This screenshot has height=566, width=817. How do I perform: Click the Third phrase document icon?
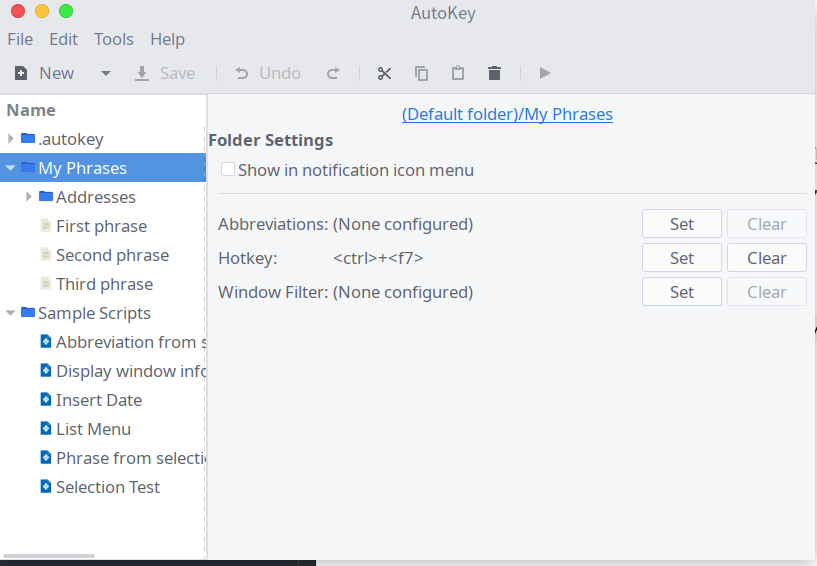click(46, 284)
